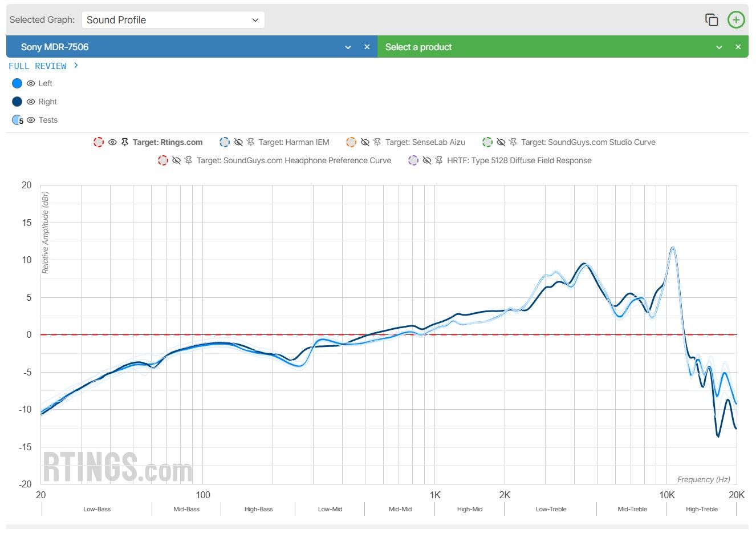756x533 pixels.
Task: Click the High-Mid frequency range label
Action: coord(470,509)
